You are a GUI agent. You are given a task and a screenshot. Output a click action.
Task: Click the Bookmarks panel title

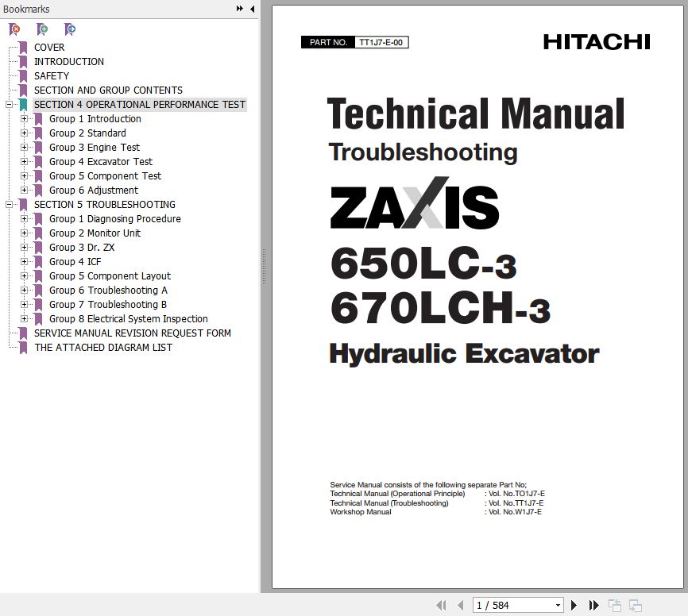point(26,9)
